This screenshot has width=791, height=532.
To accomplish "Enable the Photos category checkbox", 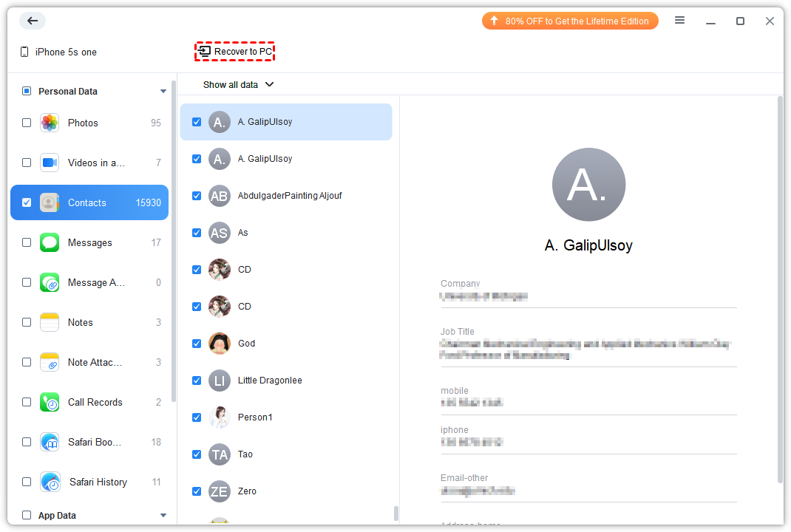I will point(27,123).
